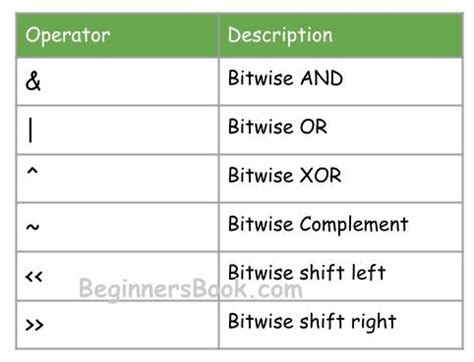Image resolution: width=474 pixels, height=362 pixels.
Task: Select the Description column header
Action: click(280, 35)
